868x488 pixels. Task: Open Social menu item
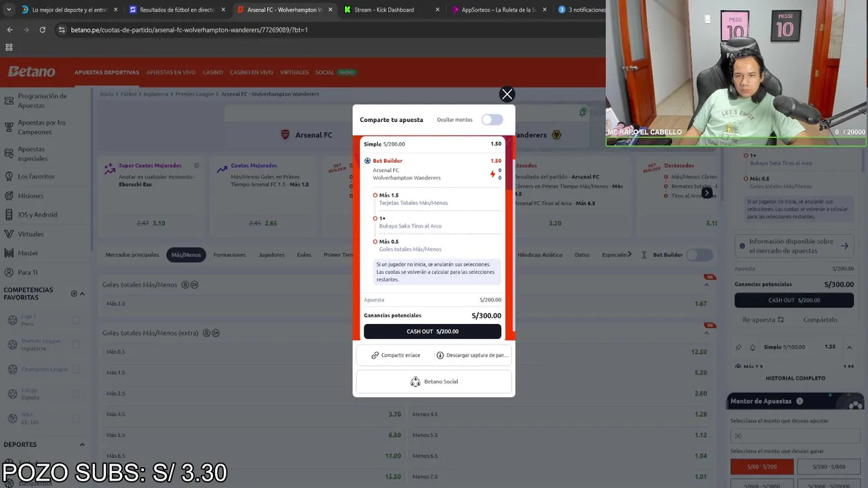[324, 73]
